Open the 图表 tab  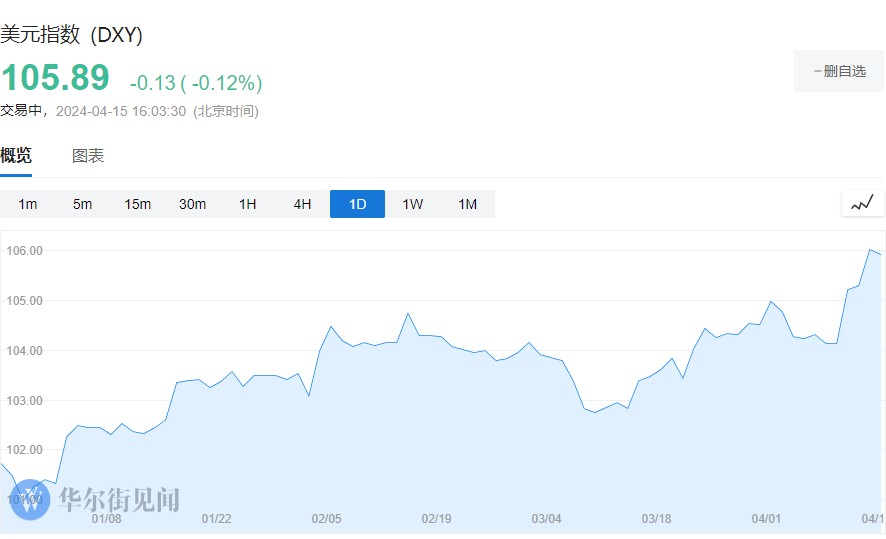88,156
